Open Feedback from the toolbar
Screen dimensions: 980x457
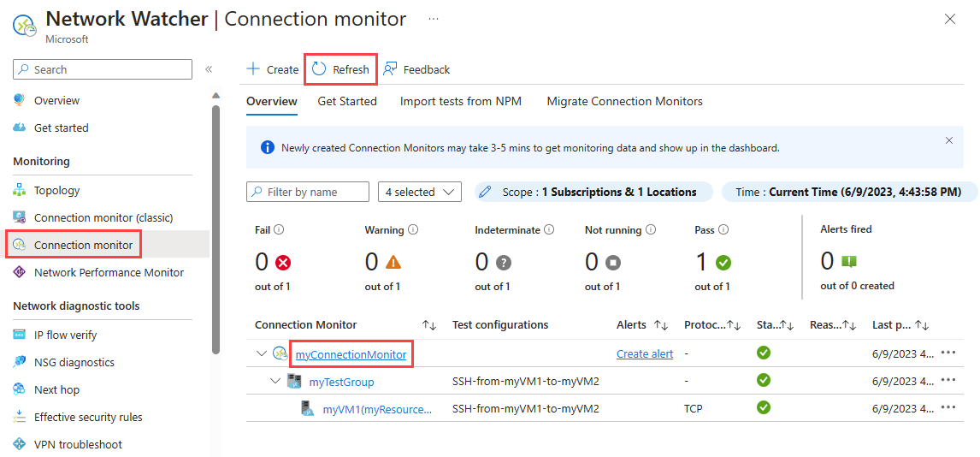coord(416,69)
